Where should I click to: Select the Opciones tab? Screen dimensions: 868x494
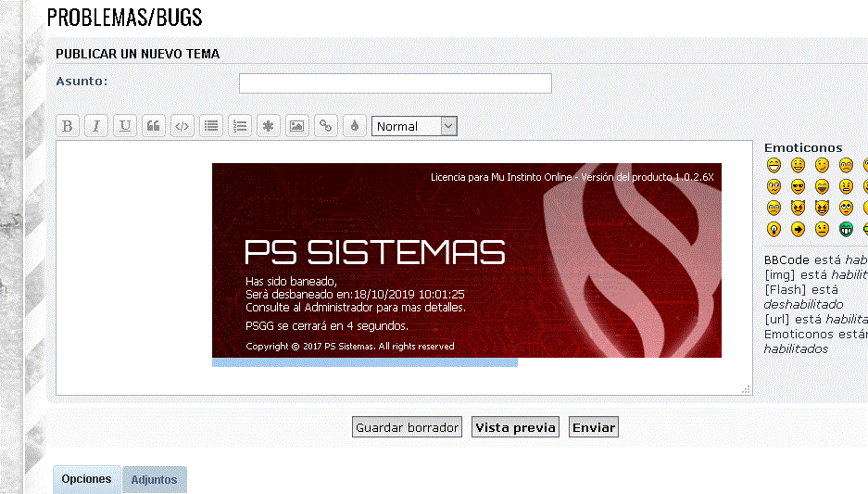click(x=86, y=479)
